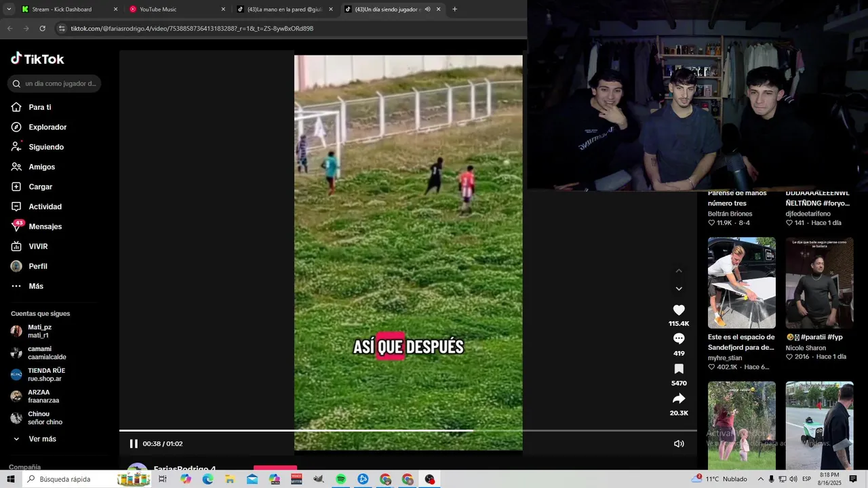
Task: Click the myhre_stian author name
Action: [x=725, y=358]
